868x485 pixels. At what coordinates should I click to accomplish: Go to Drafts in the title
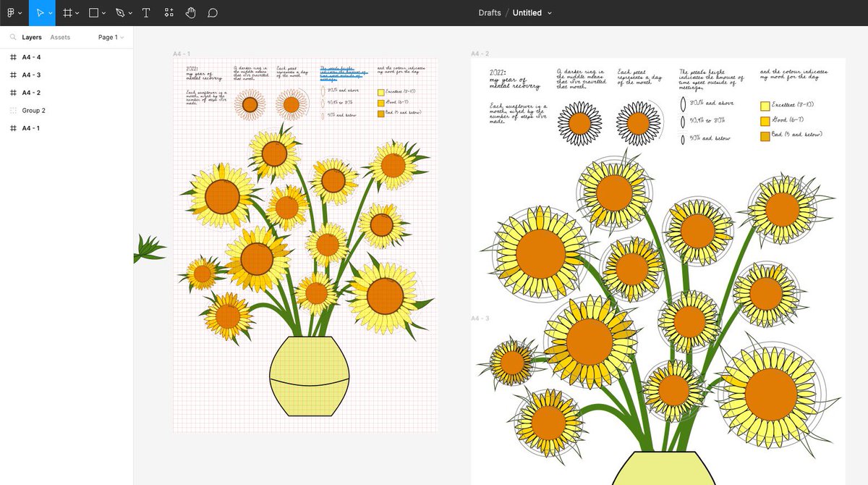coord(490,13)
